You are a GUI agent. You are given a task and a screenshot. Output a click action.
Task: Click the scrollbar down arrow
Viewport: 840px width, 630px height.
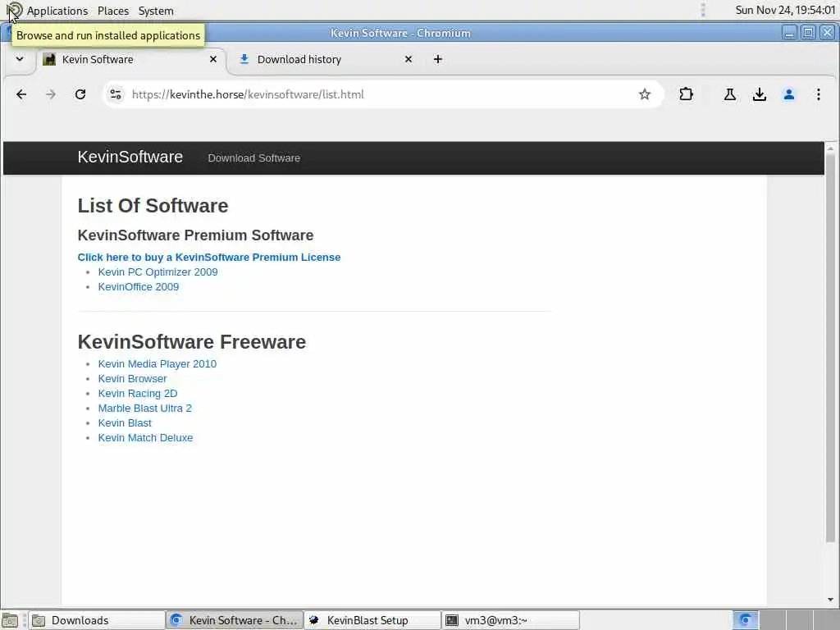tap(830, 600)
